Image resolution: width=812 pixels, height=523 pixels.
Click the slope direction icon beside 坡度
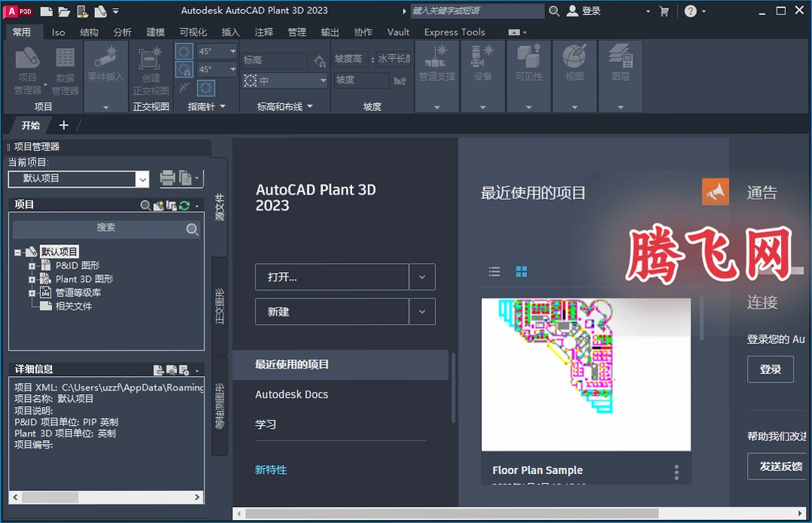coord(400,81)
